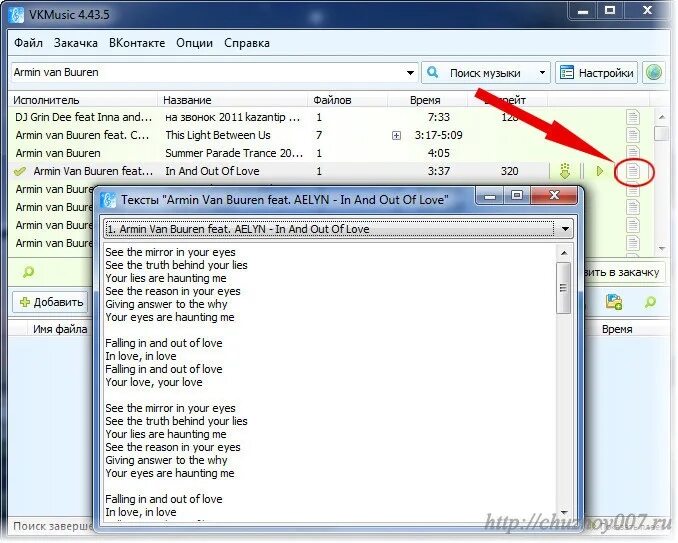Maximize the Тексты lyrics window
Viewport: 678px width, 543px height.
tap(516, 195)
